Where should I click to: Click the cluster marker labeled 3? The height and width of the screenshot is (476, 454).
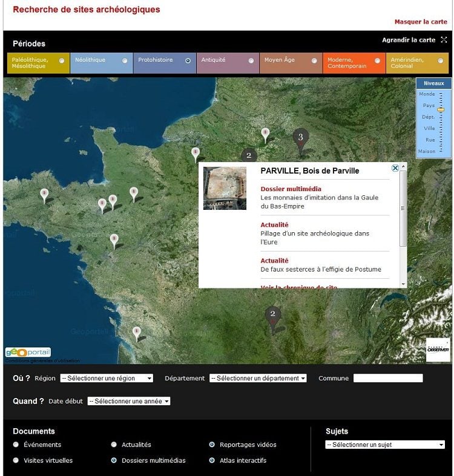(x=300, y=139)
